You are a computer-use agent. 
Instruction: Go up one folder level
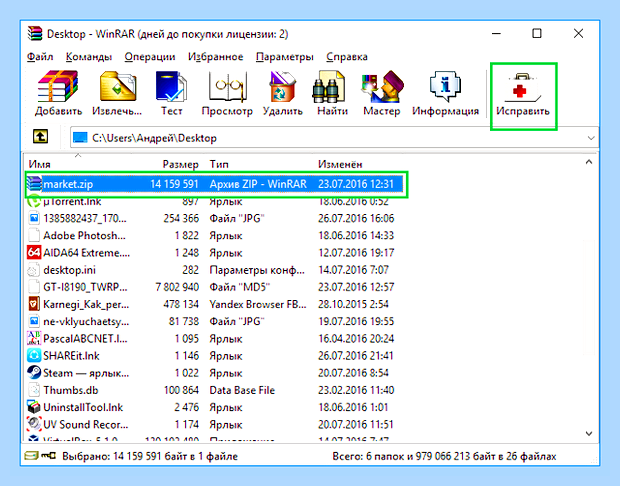(40, 137)
